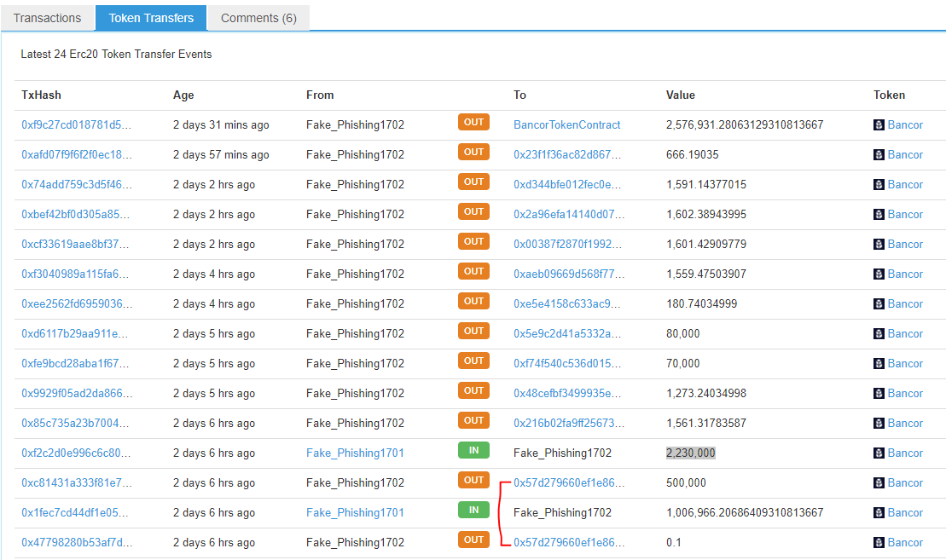946x560 pixels.
Task: Click Bancor token icon in 1,591.14377015 row
Action: [879, 184]
